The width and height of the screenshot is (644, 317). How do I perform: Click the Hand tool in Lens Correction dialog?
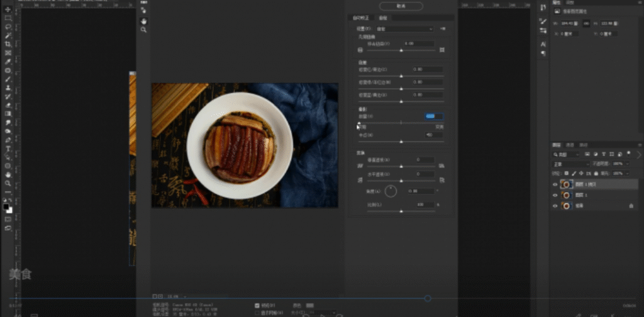pyautogui.click(x=143, y=21)
